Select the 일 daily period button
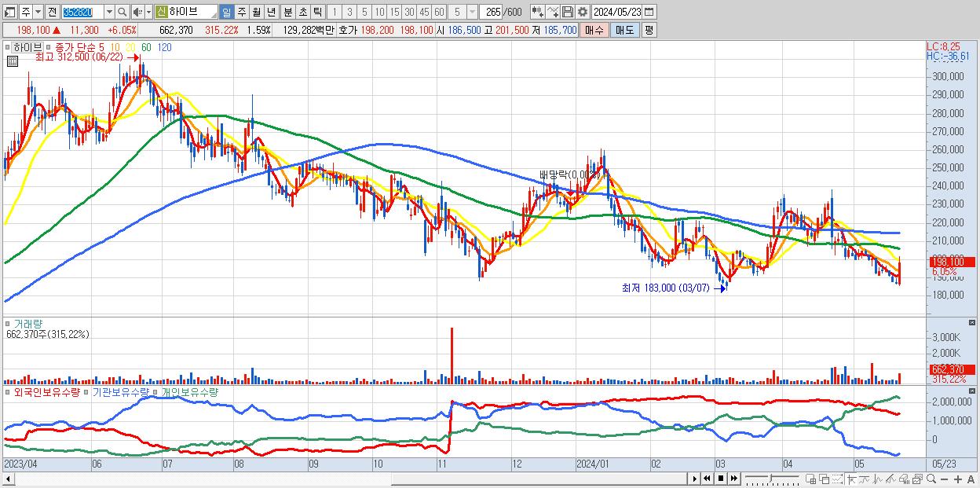This screenshot has width=980, height=488. click(x=226, y=12)
